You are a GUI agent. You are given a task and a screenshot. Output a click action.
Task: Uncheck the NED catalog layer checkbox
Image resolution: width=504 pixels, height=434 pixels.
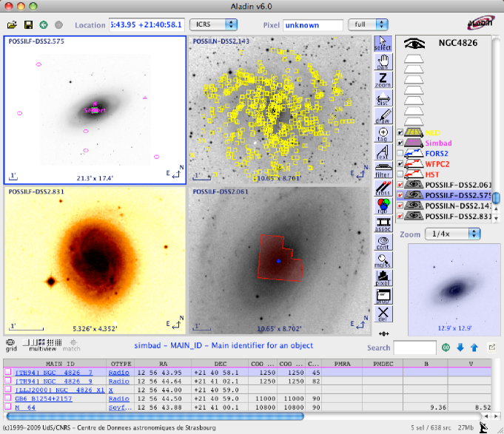pos(400,132)
